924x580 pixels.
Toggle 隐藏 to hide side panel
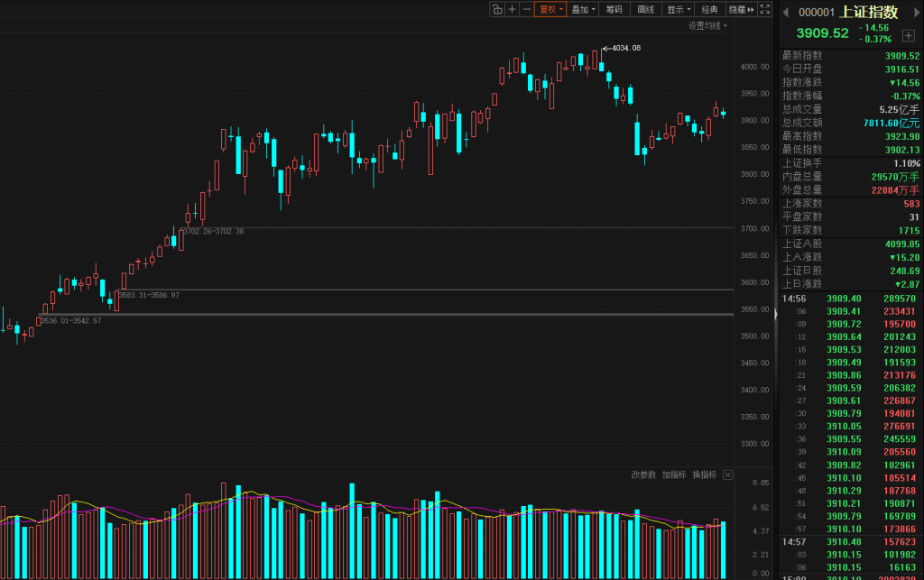[740, 9]
